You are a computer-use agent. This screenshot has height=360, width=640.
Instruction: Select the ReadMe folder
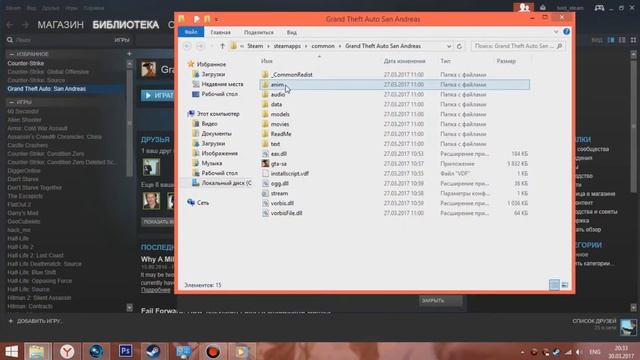click(281, 134)
